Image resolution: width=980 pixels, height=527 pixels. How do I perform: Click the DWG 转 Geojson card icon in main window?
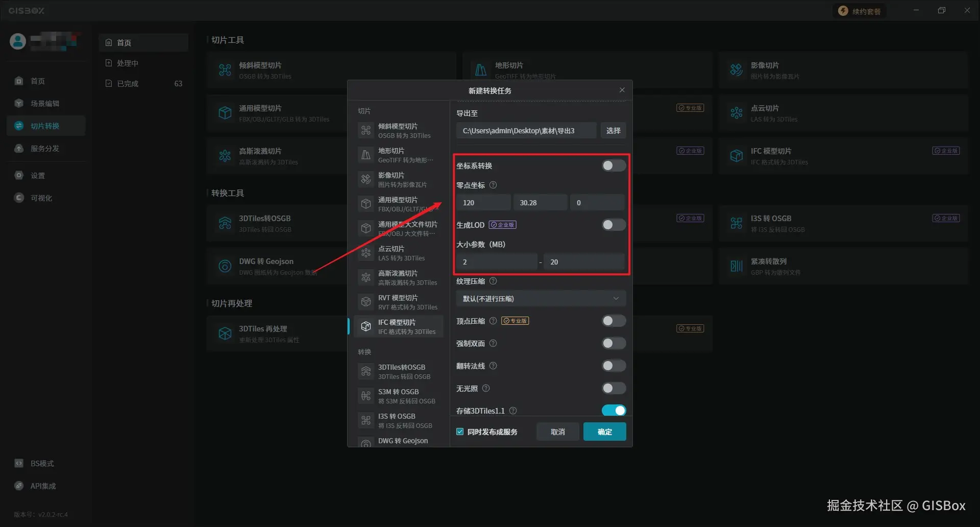(x=225, y=266)
